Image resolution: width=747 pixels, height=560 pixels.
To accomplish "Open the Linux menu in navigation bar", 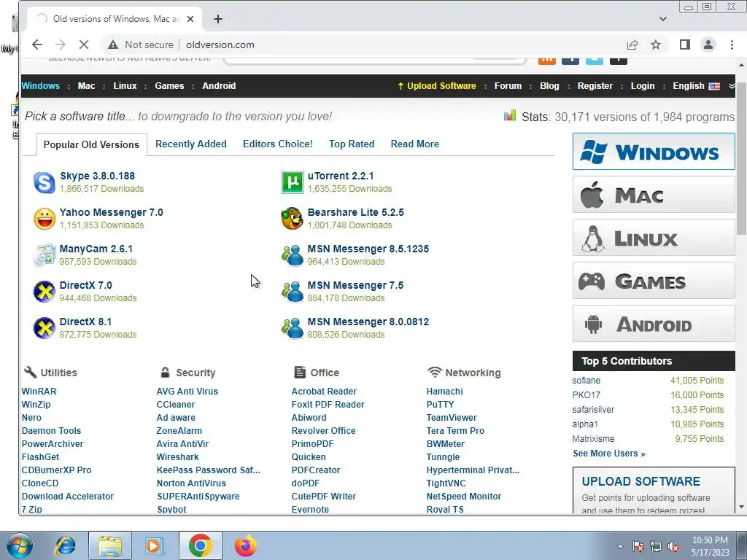I will (x=125, y=86).
